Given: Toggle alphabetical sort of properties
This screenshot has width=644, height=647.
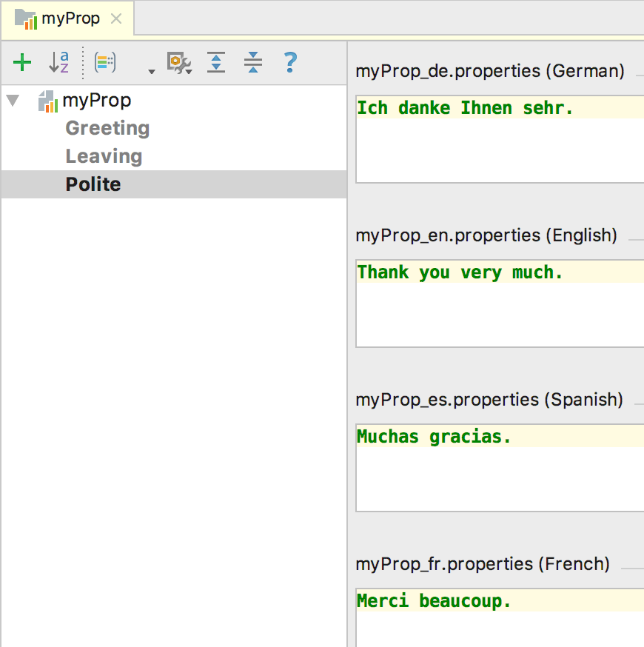Looking at the screenshot, I should pyautogui.click(x=58, y=63).
